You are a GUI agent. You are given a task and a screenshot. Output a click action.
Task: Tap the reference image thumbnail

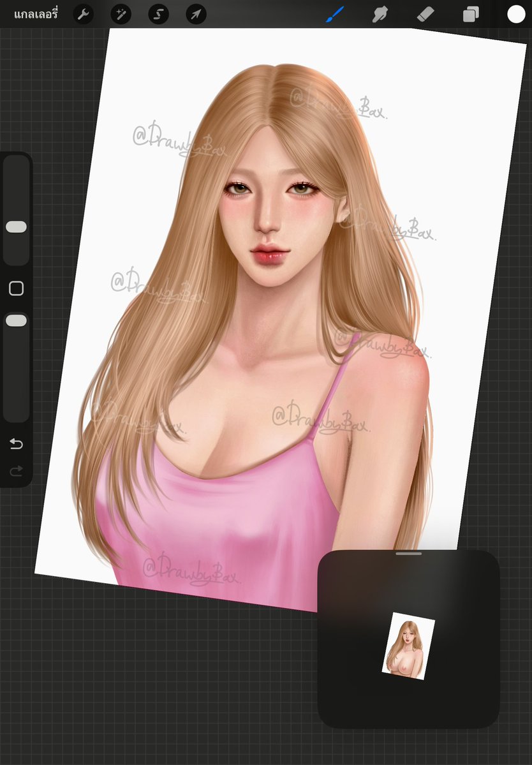pos(408,646)
